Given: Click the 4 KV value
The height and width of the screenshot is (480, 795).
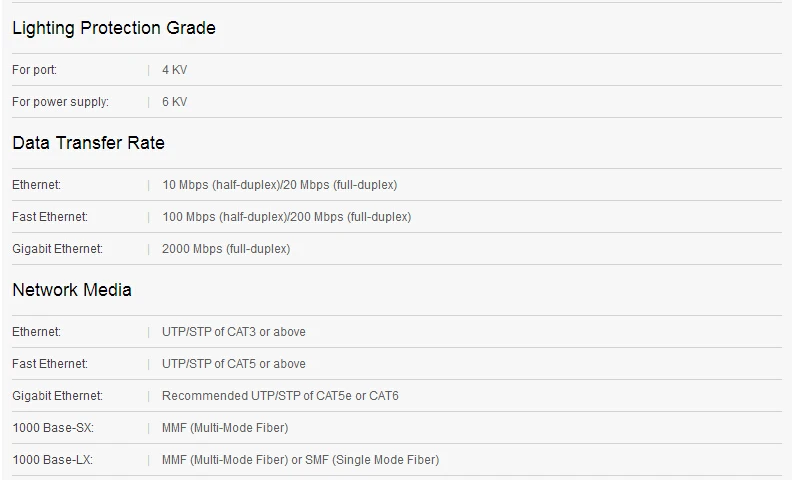Looking at the screenshot, I should point(174,69).
